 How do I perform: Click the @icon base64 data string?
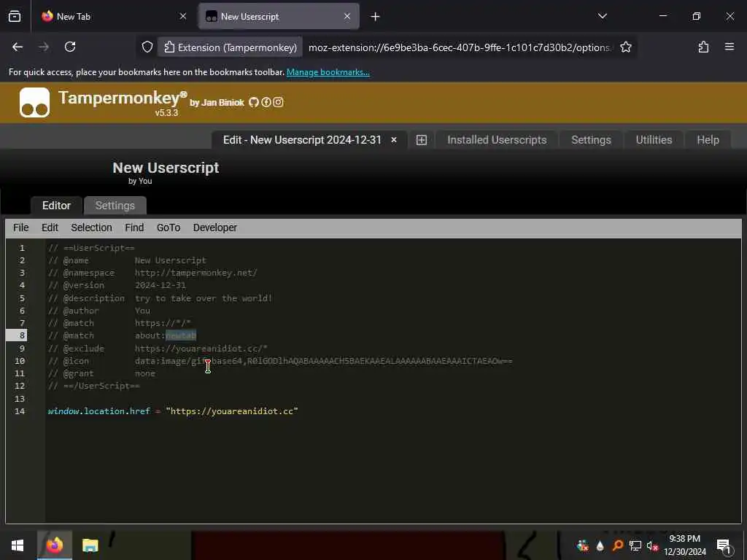point(323,361)
